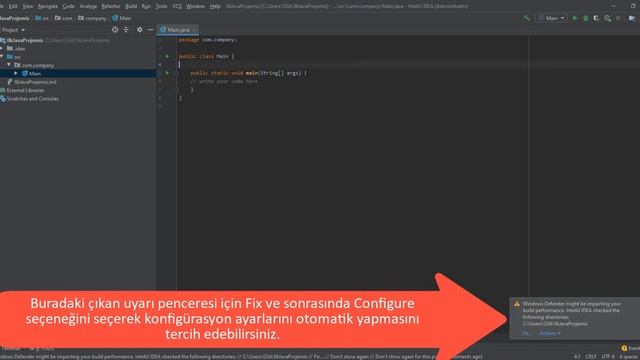Click the green Run button in toolbar
Image resolution: width=640 pixels, height=360 pixels.
[x=575, y=18]
